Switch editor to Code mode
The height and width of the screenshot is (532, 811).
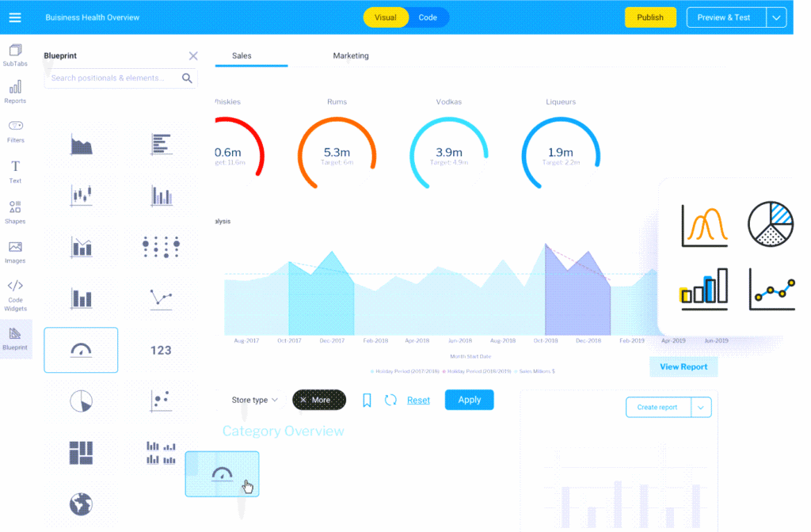tap(428, 17)
